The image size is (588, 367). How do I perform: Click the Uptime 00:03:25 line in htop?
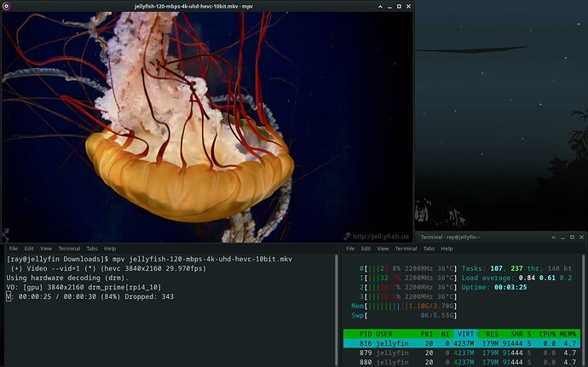pyautogui.click(x=494, y=287)
